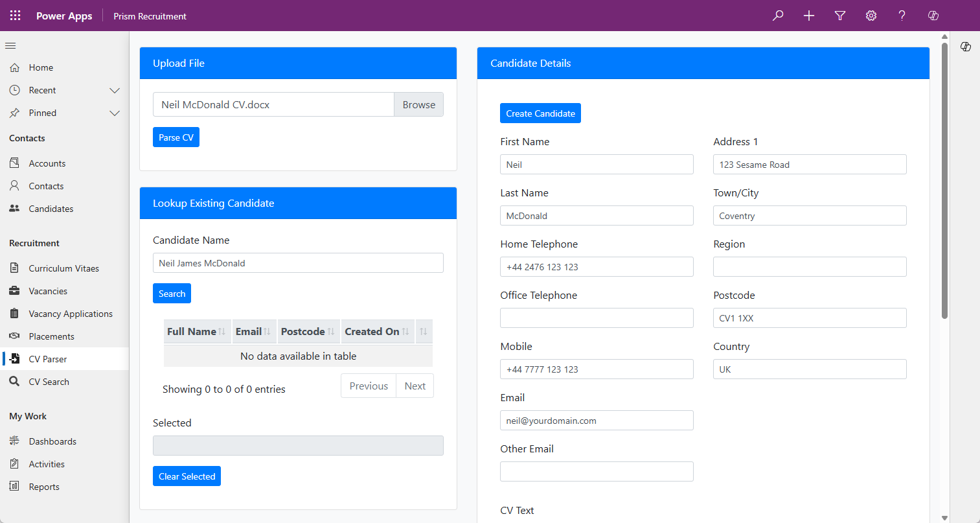Click the Parse CV button
This screenshot has width=980, height=523.
[x=176, y=137]
